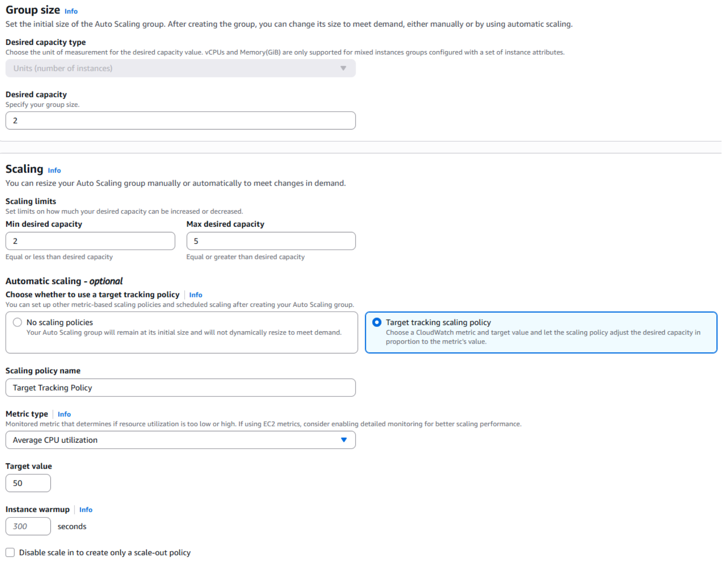Select the No scaling policies radio button

click(17, 322)
